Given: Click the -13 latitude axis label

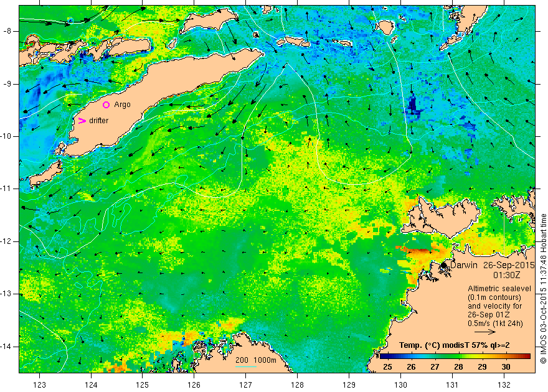Looking at the screenshot, I should click(x=7, y=294).
